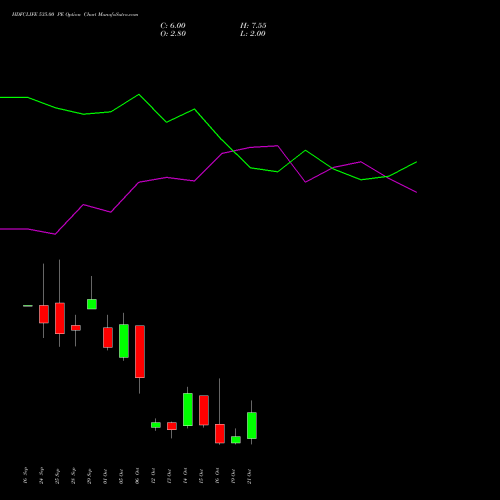Click the HDFCLIFE PE Option chart title
The width and height of the screenshot is (500, 500).
(x=75, y=15)
